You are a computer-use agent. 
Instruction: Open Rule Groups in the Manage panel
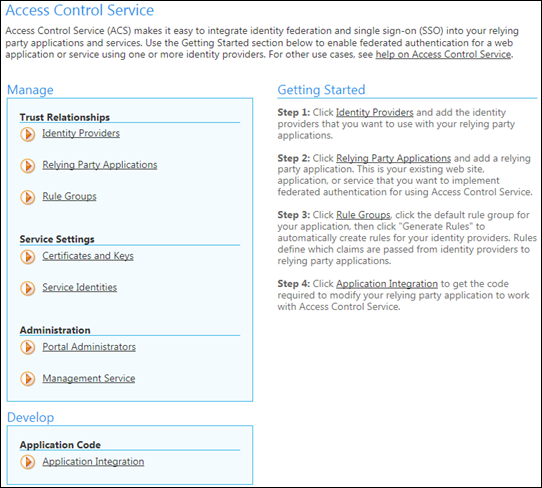[x=69, y=196]
